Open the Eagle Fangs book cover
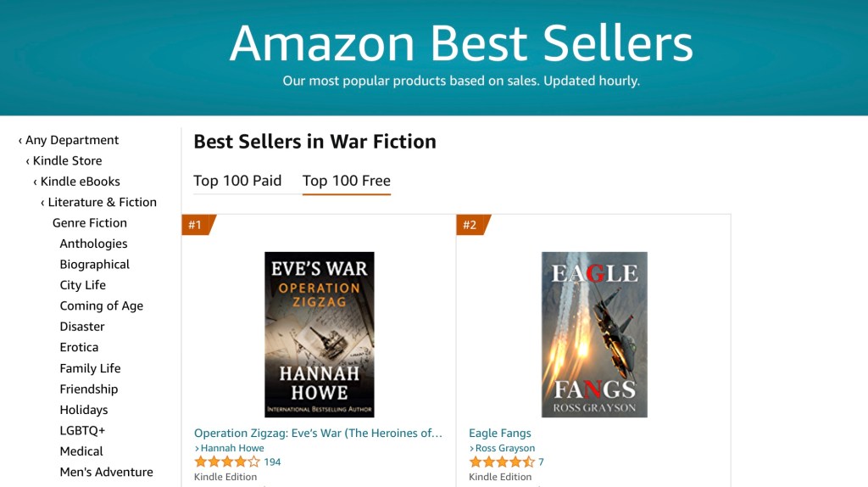 594,334
